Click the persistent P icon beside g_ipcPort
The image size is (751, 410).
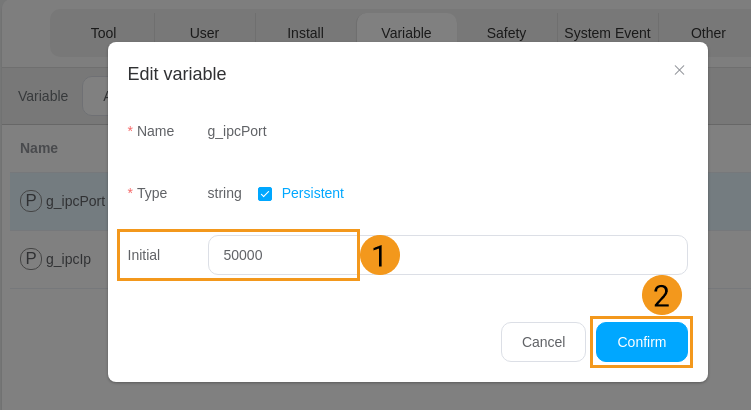[31, 201]
